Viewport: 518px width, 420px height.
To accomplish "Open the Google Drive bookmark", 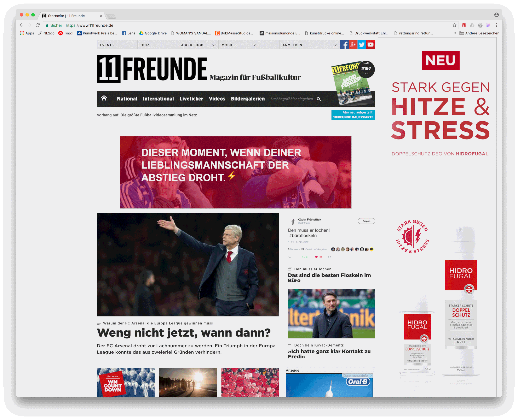I will click(x=153, y=33).
